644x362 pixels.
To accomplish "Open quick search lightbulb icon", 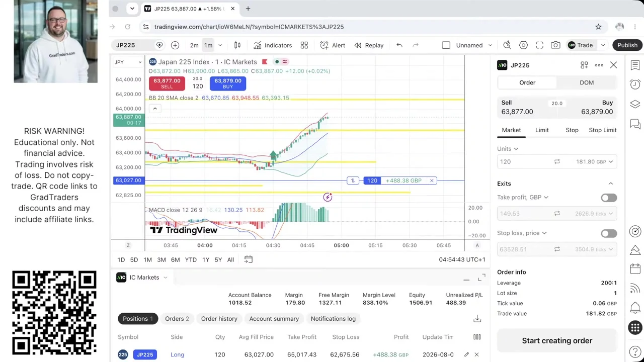I will click(x=507, y=45).
